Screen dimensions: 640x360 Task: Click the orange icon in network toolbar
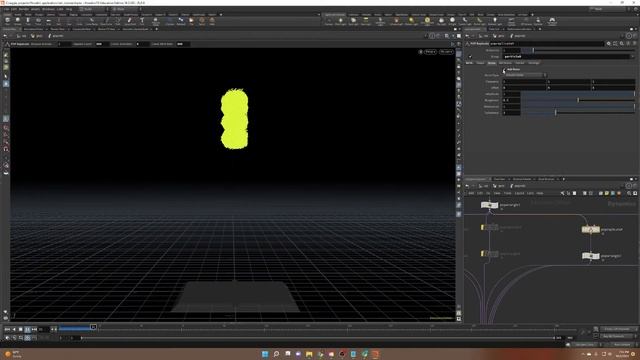coord(619,193)
